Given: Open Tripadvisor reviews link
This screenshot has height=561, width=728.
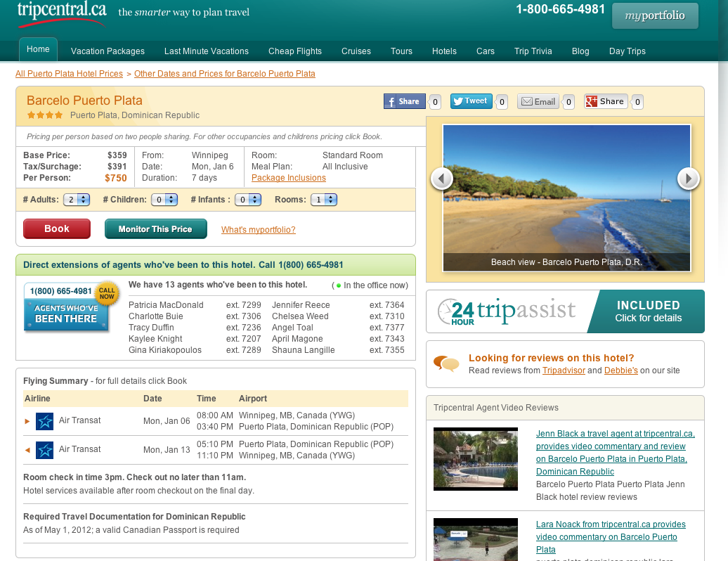Looking at the screenshot, I should (564, 370).
